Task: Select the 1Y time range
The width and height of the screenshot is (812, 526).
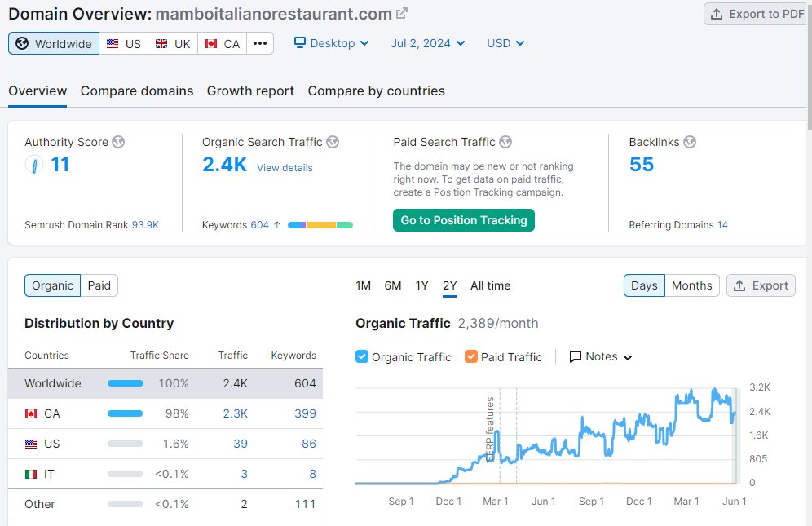Action: click(421, 285)
